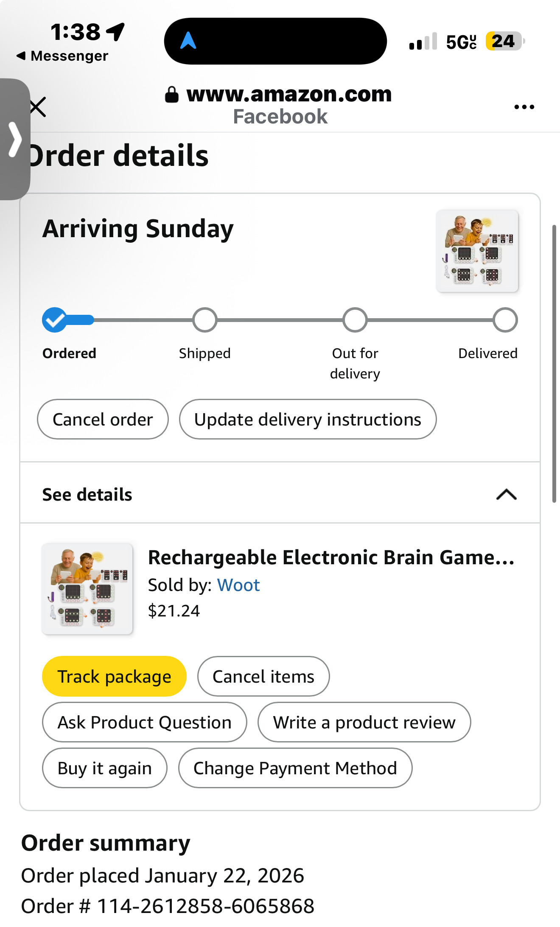560x927 pixels.
Task: Collapse the See details section chevron
Action: (x=507, y=494)
